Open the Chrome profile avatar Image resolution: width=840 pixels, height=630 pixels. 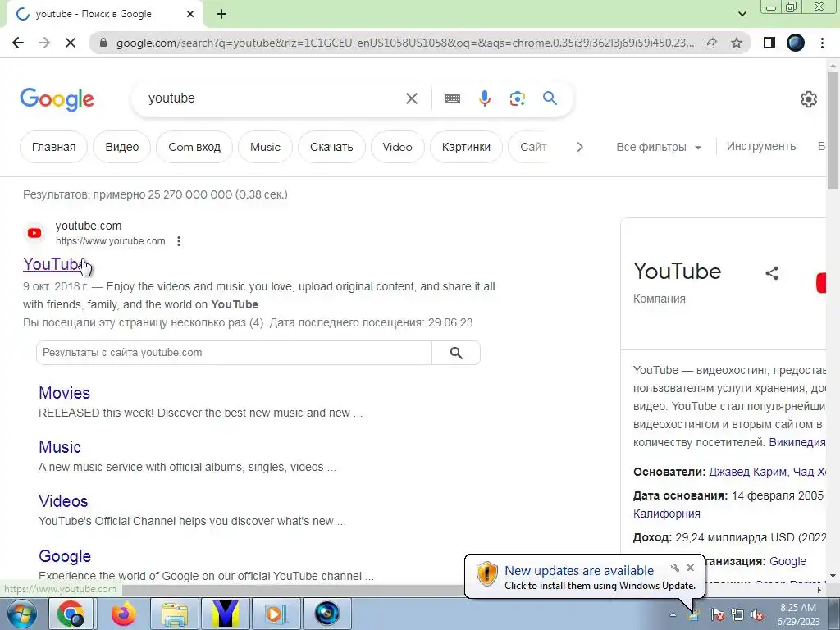(796, 43)
